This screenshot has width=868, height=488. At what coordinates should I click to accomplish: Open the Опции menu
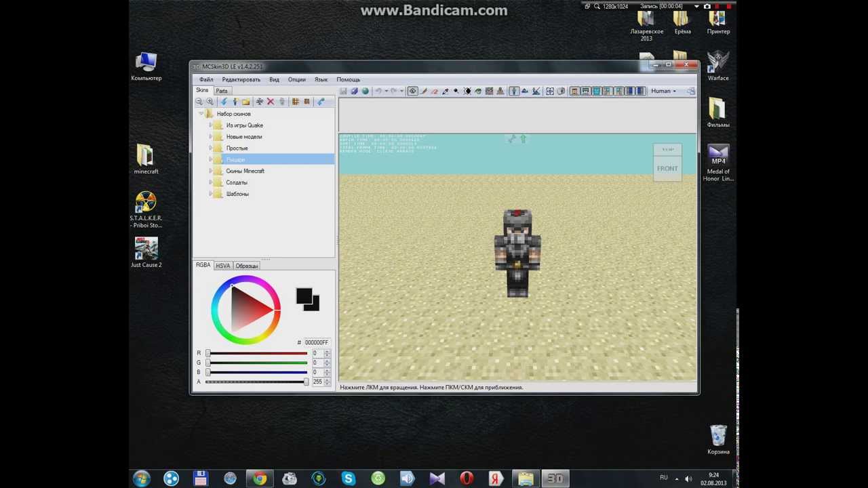[x=297, y=79]
